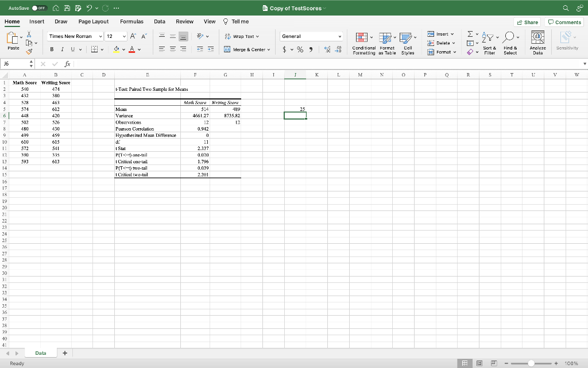Switch to the Draw tab

(61, 22)
